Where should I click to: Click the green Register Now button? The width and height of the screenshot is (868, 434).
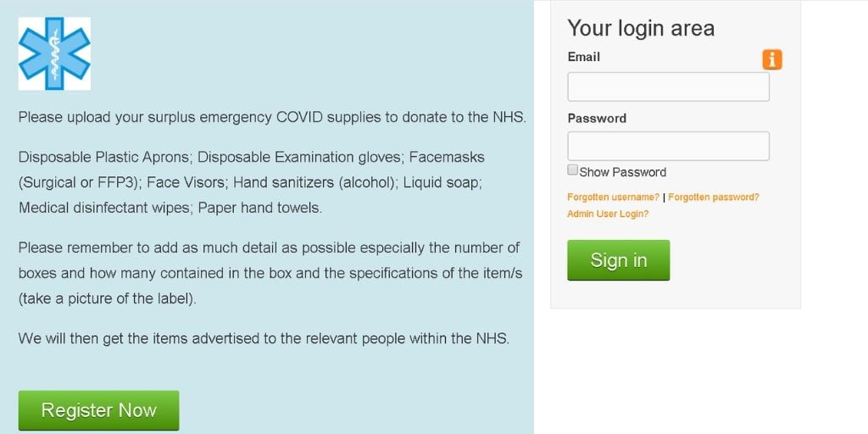point(98,410)
